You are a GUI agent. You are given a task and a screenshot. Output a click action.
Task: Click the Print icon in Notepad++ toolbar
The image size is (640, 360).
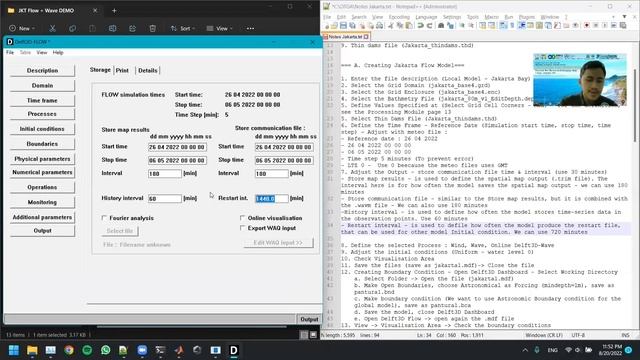click(x=380, y=26)
